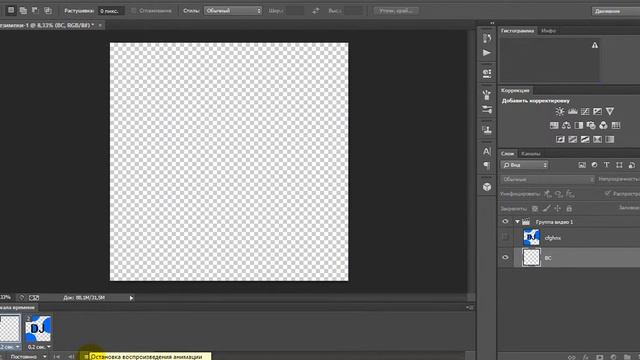Screen dimensions: 640x360
Task: Select the Subtract from selection mode icon
Action: (36, 10)
